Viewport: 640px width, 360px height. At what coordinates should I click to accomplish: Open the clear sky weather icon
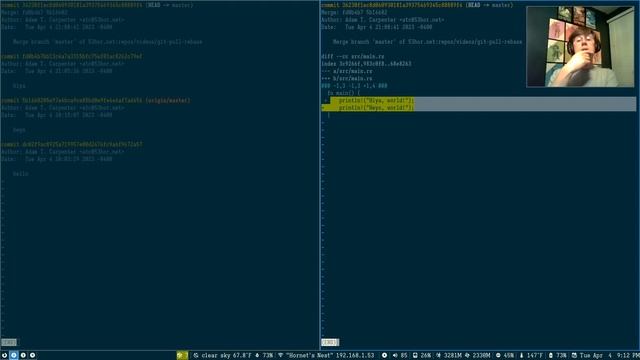click(196, 356)
